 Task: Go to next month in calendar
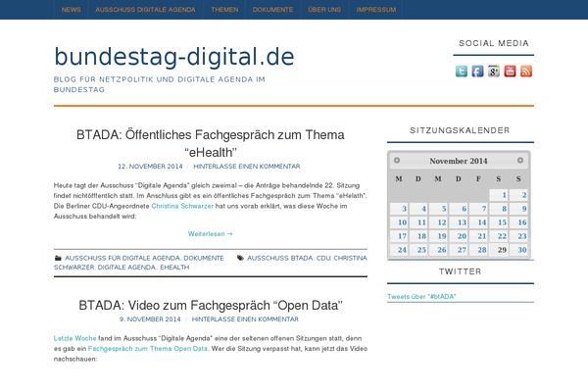(521, 161)
